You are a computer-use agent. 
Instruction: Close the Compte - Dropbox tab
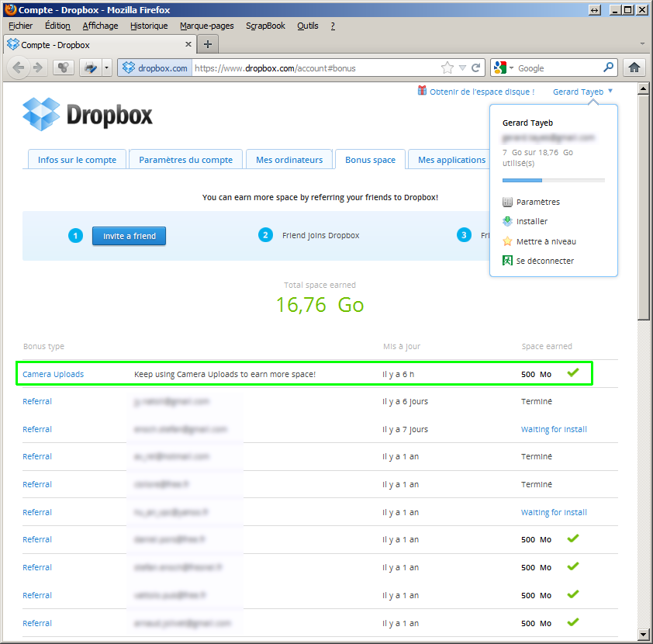click(x=188, y=44)
